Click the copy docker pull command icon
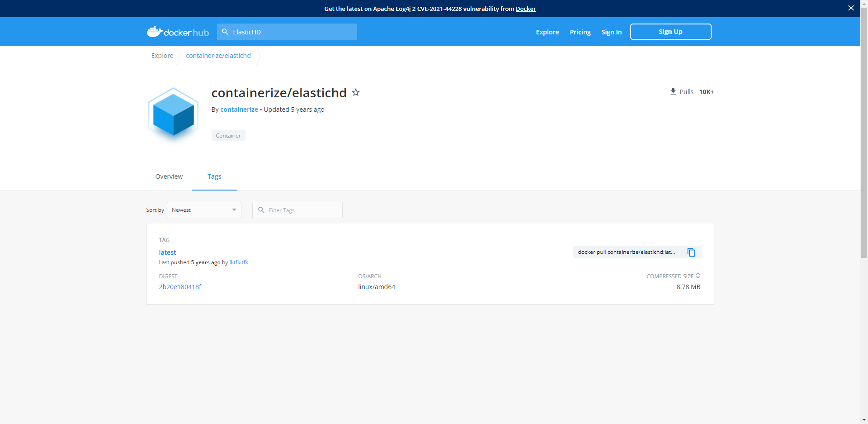 691,252
